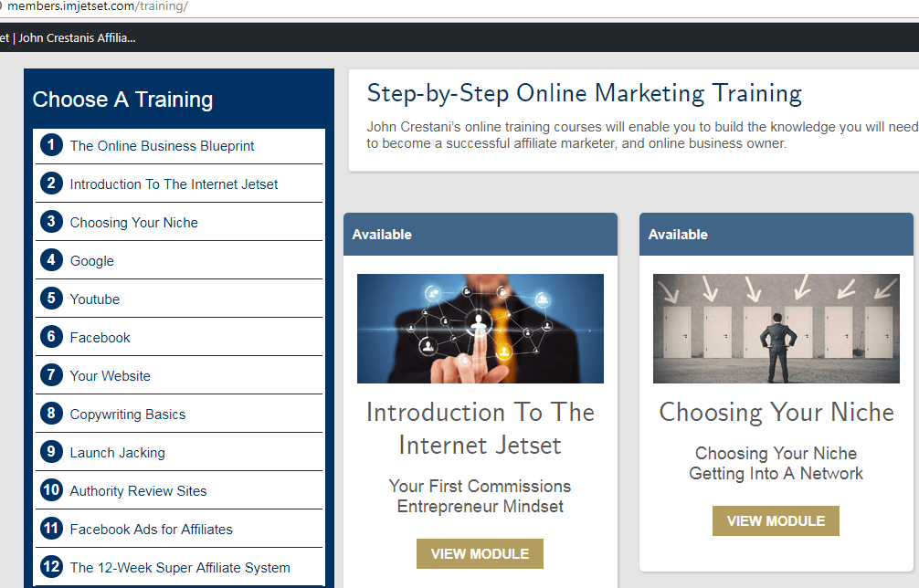
Task: Click the browser address bar URL
Action: (98, 6)
